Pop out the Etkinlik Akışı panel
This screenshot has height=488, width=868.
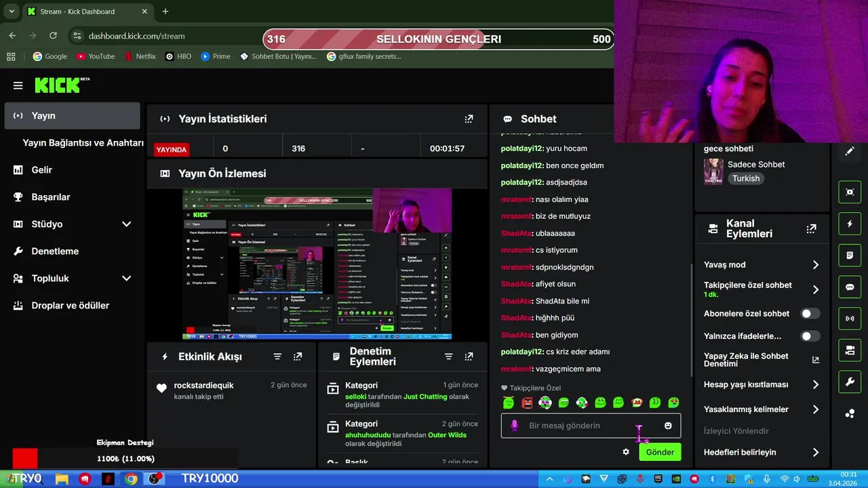tap(298, 357)
